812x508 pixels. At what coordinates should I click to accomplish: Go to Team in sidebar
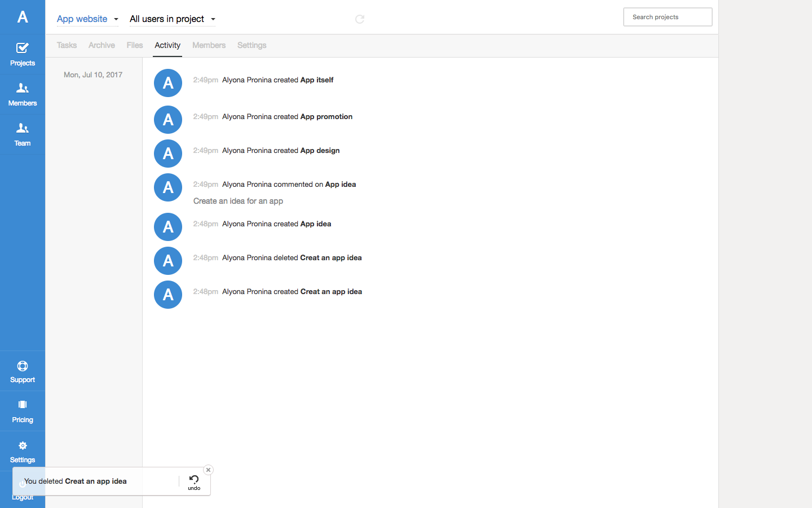[23, 134]
